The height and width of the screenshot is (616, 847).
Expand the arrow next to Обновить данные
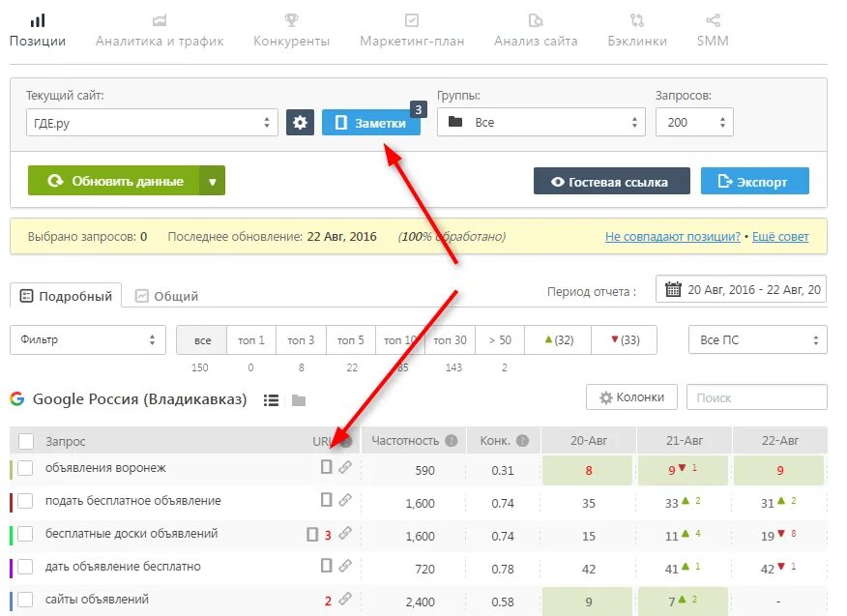tap(213, 181)
